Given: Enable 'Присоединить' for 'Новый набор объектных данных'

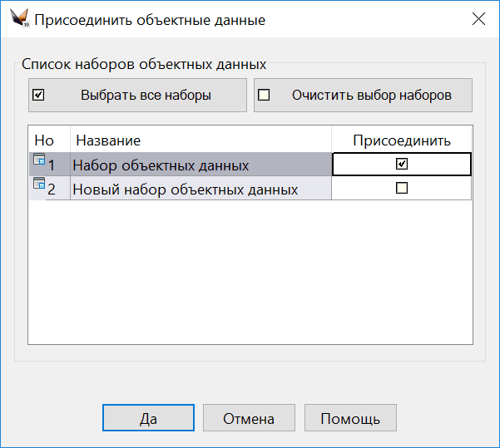Looking at the screenshot, I should point(402,189).
